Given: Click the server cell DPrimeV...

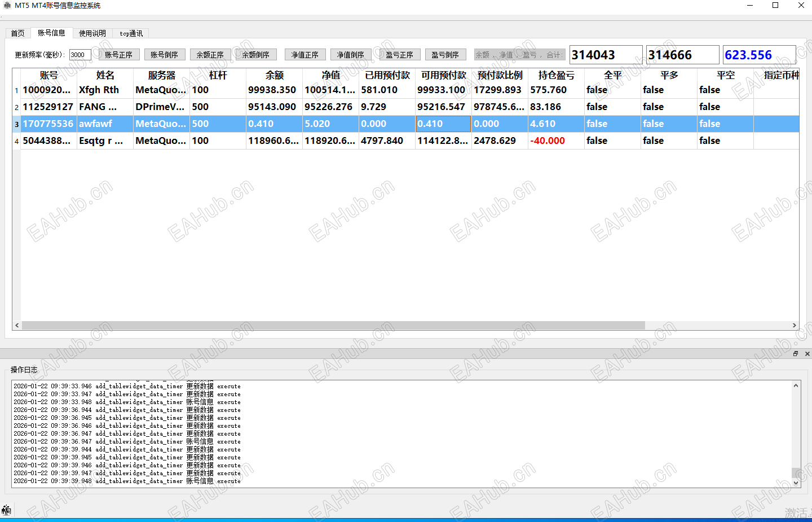Looking at the screenshot, I should pos(162,107).
